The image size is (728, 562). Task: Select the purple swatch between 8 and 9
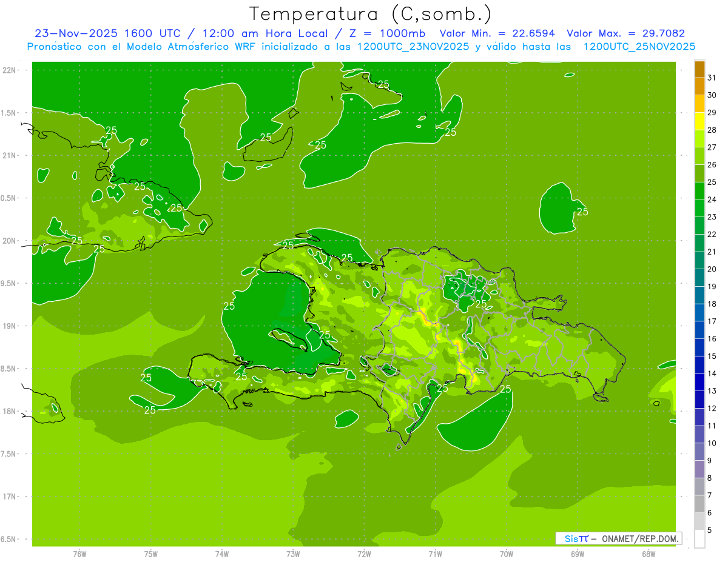[699, 469]
